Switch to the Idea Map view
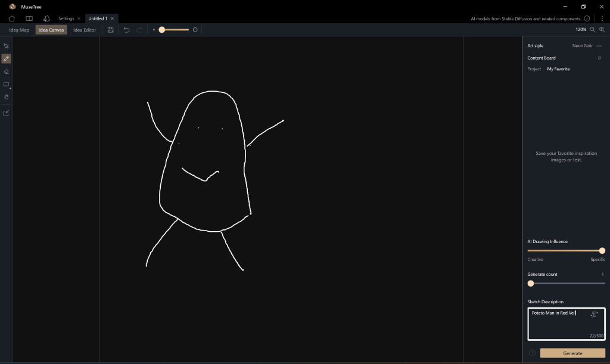 19,30
